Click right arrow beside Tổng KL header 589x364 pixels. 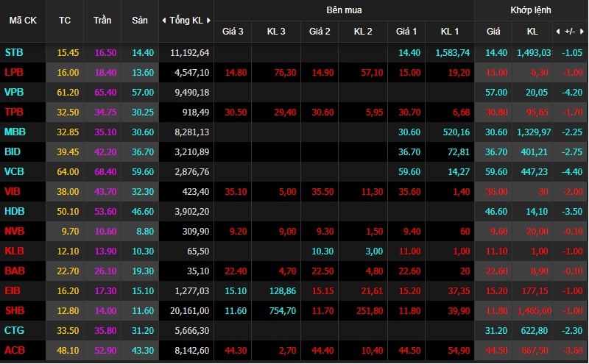pyautogui.click(x=209, y=21)
